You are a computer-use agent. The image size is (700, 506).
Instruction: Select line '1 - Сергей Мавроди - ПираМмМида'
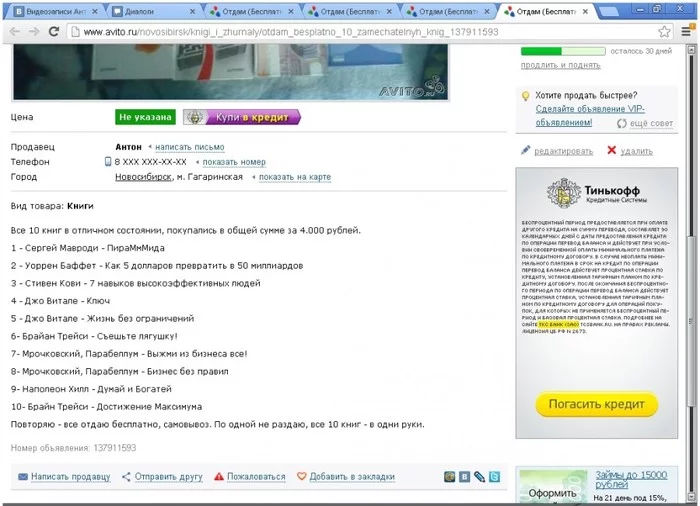coord(88,248)
